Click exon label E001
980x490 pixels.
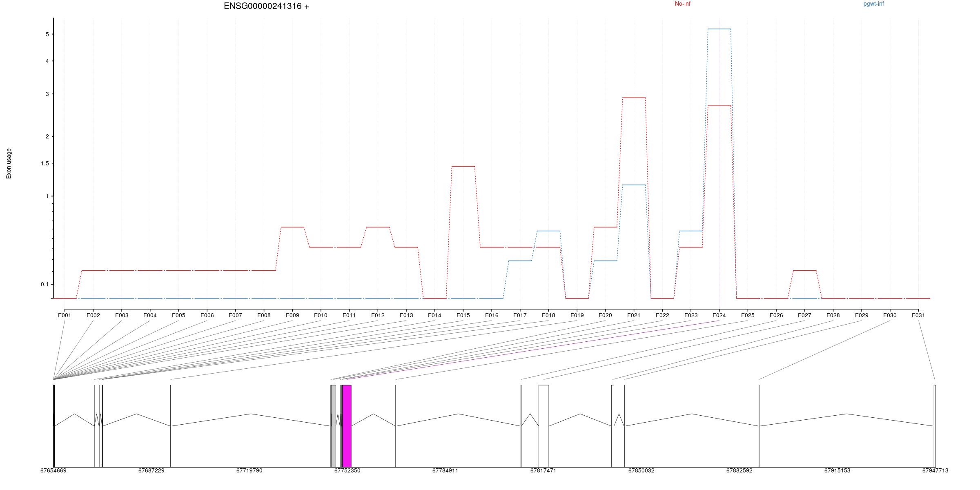[x=65, y=315]
